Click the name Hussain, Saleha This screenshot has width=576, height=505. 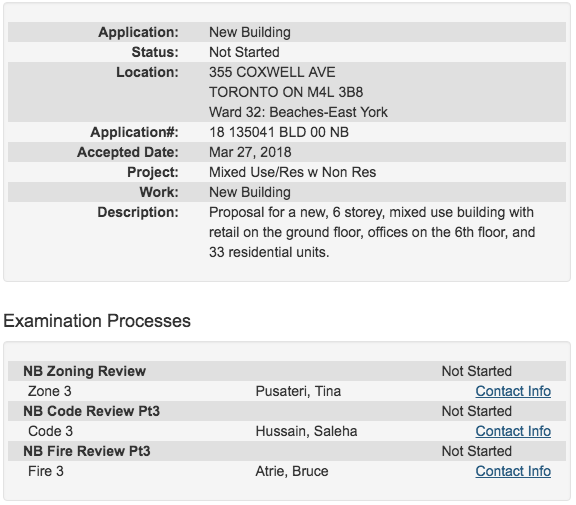306,431
